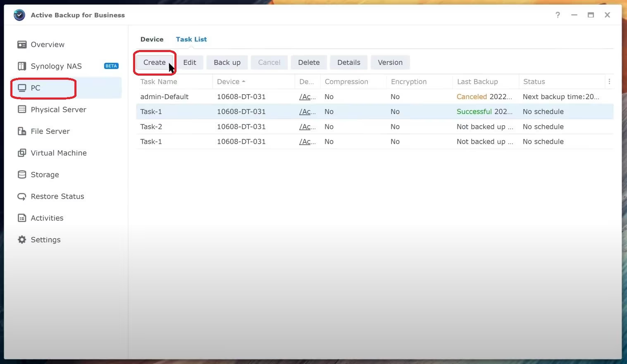Screen dimensions: 627x364
Task: Sort by the Status column header
Action: 562,82
